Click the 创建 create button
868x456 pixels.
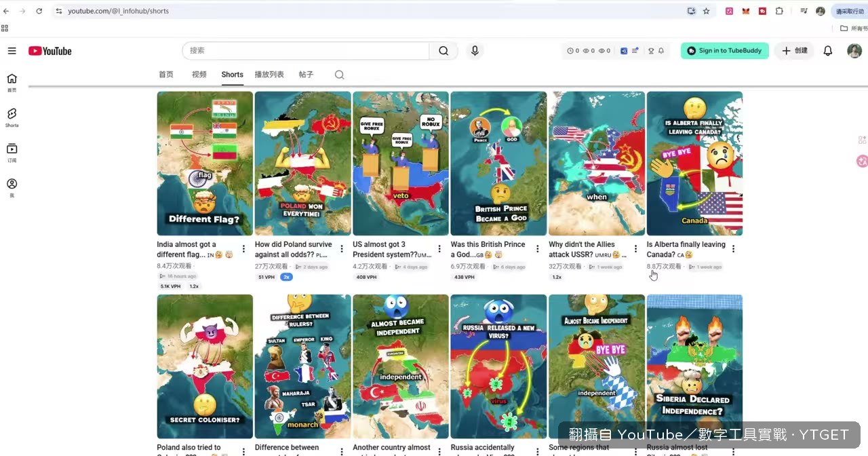[x=794, y=51]
